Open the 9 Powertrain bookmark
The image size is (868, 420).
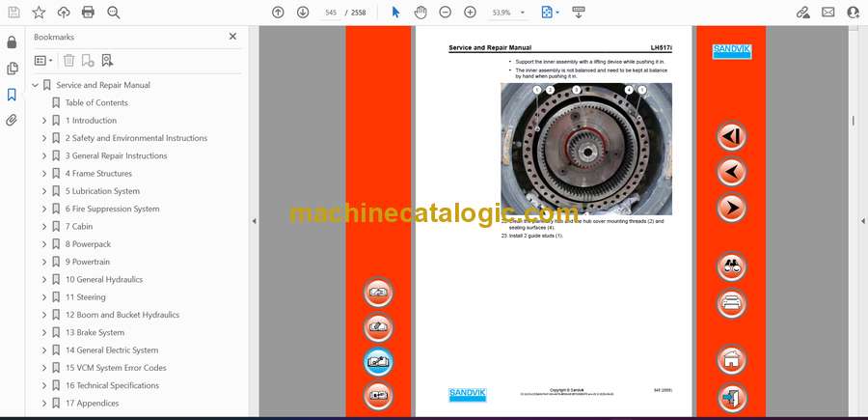point(88,262)
